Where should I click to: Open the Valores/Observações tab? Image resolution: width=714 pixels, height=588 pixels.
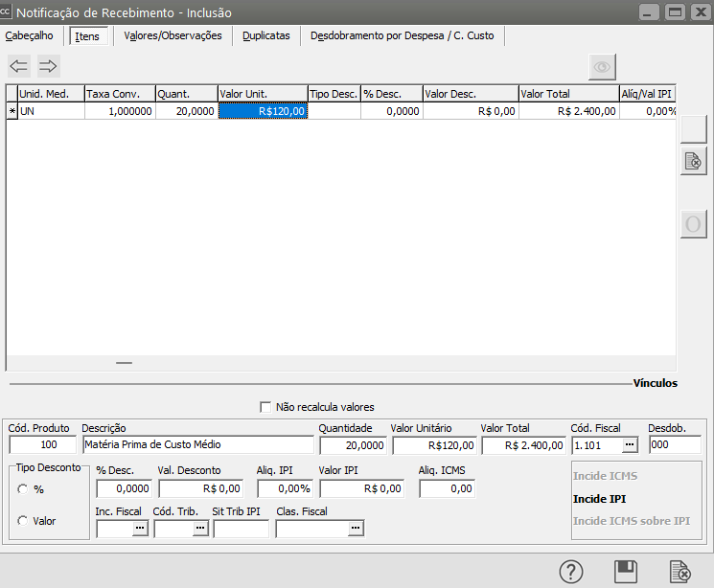173,35
